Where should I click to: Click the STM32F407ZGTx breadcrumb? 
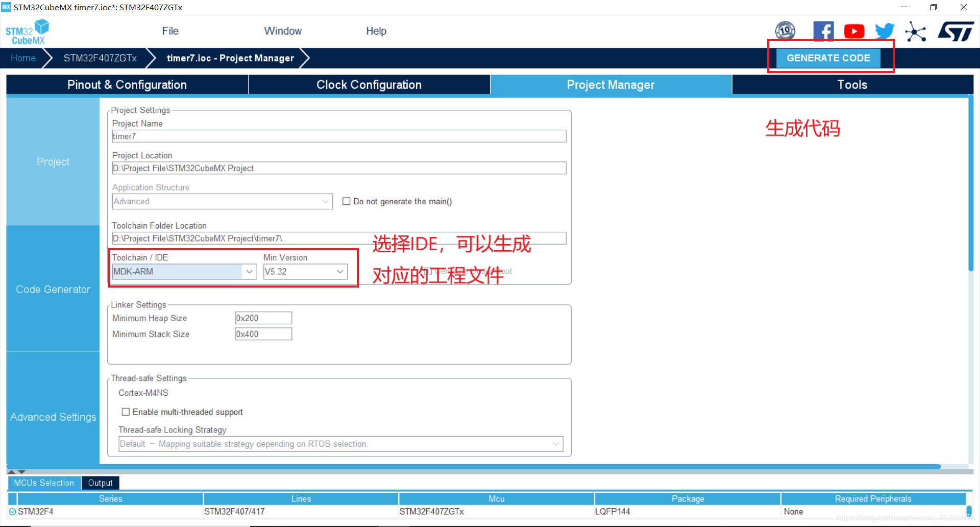pyautogui.click(x=100, y=58)
